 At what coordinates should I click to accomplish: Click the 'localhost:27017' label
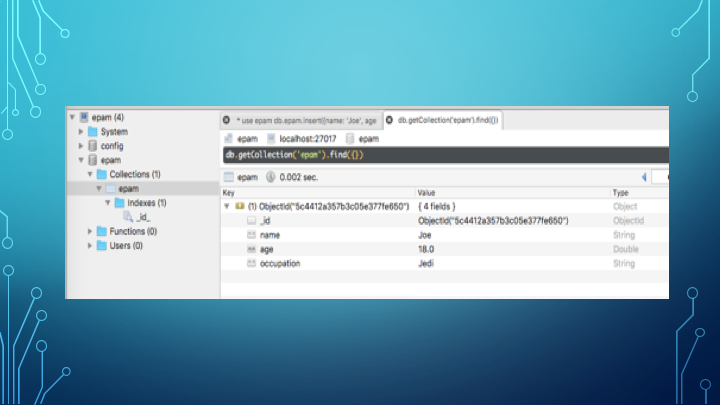[308, 139]
